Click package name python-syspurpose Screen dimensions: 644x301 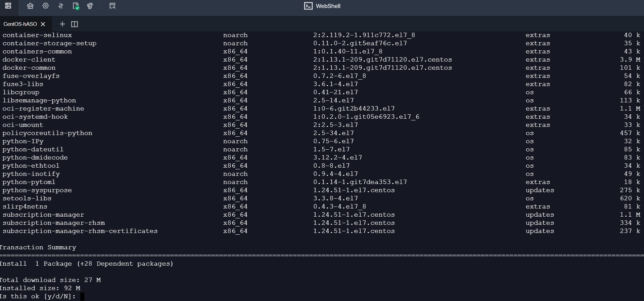tap(37, 190)
